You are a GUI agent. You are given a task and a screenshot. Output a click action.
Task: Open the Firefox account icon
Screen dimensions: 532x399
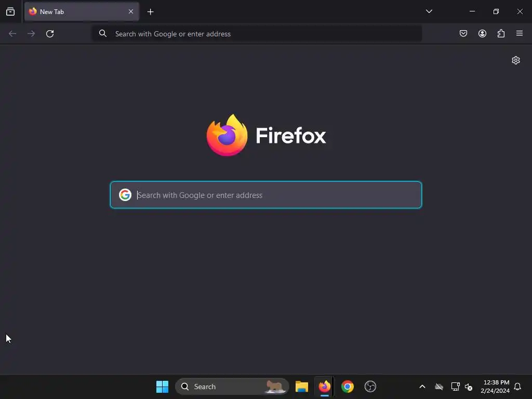coord(482,33)
